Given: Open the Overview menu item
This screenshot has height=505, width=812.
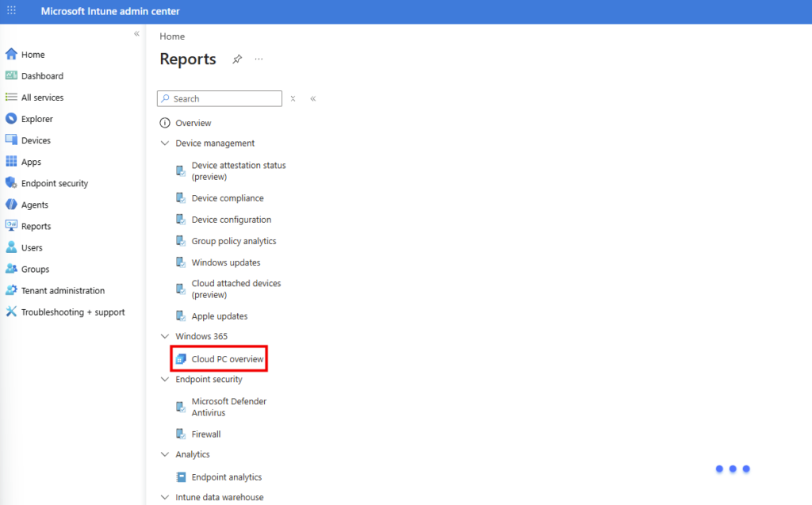Looking at the screenshot, I should click(x=193, y=123).
